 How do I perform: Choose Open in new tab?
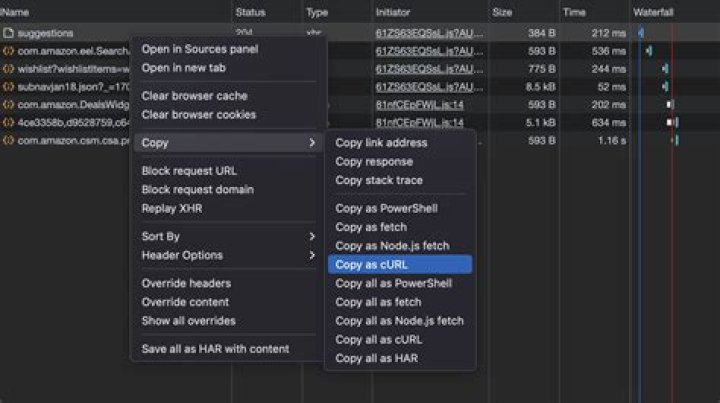pos(184,68)
